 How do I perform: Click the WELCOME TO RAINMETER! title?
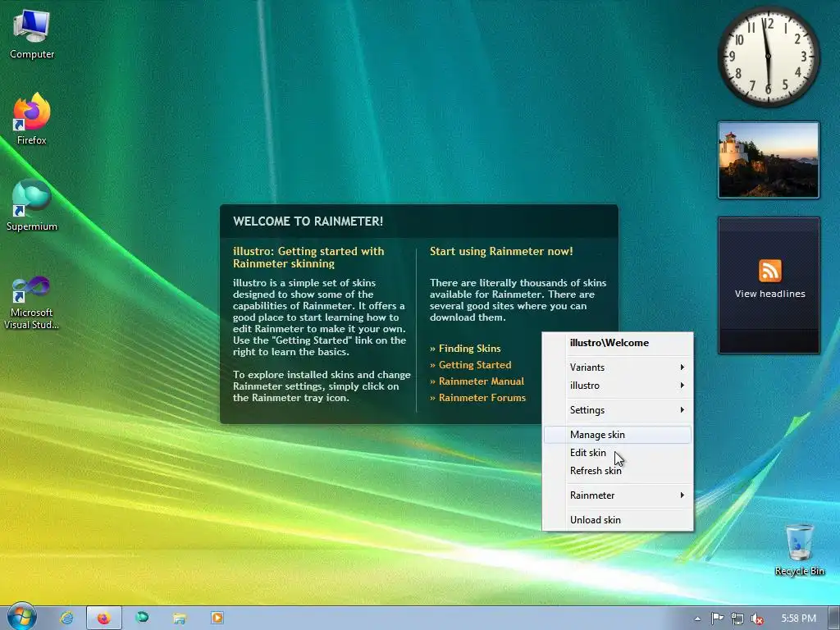[308, 221]
